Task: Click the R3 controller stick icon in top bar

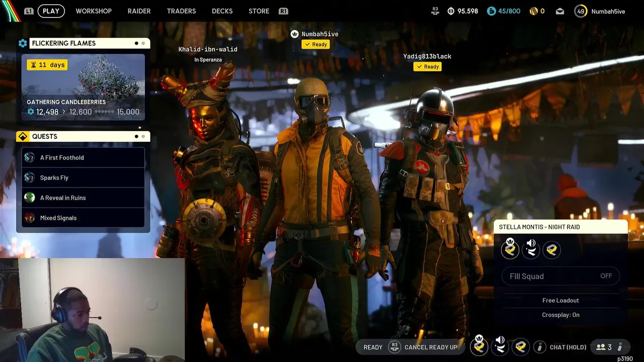Action: click(435, 11)
